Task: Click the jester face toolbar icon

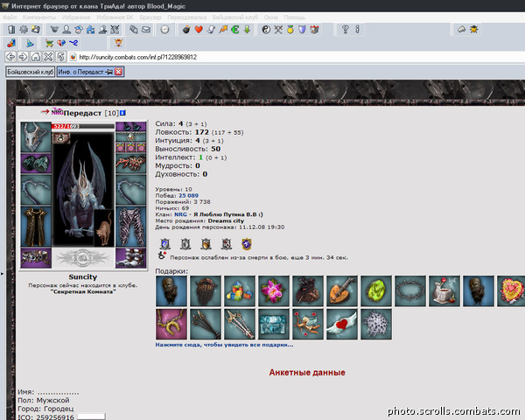Action: (x=118, y=43)
